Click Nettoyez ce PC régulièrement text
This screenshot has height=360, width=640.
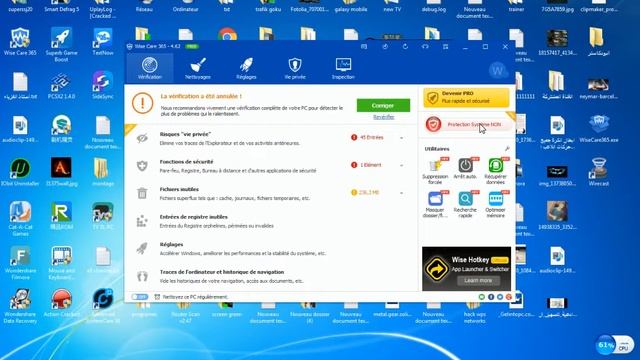(195, 297)
